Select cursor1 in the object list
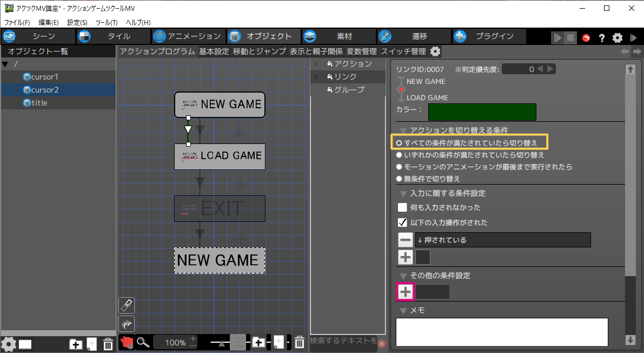Viewport: 644px width, 353px height. tap(44, 77)
